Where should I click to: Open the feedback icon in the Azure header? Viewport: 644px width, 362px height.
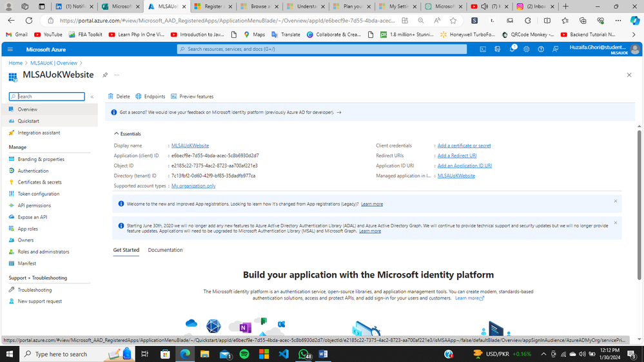(x=555, y=49)
